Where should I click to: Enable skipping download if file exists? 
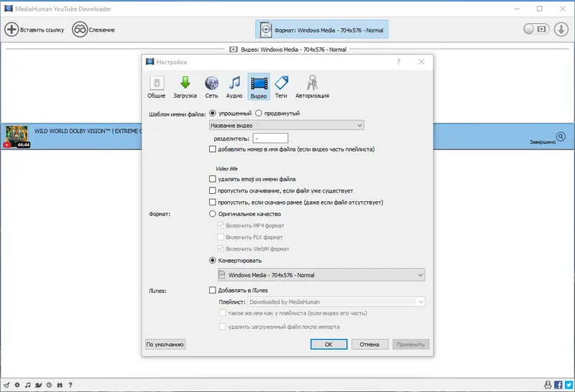click(212, 190)
